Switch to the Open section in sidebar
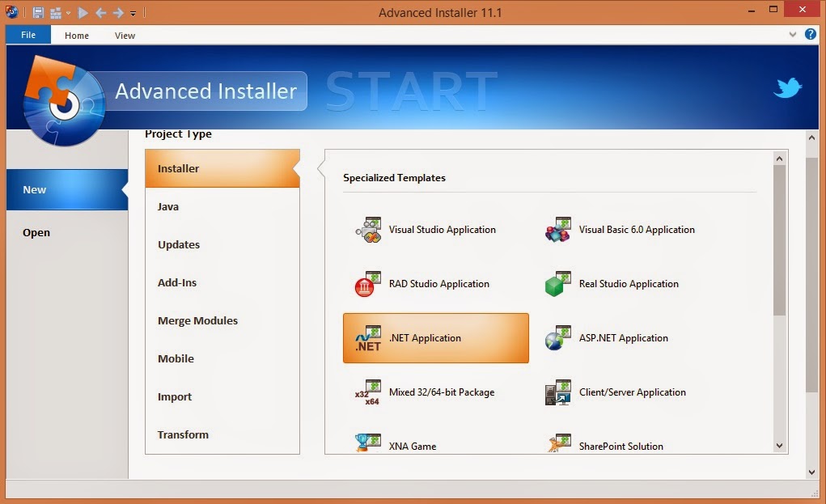This screenshot has height=504, width=826. [x=36, y=232]
